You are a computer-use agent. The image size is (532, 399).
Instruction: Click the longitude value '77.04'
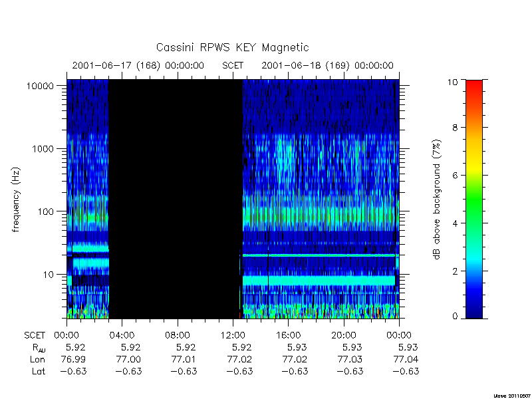pyautogui.click(x=406, y=359)
